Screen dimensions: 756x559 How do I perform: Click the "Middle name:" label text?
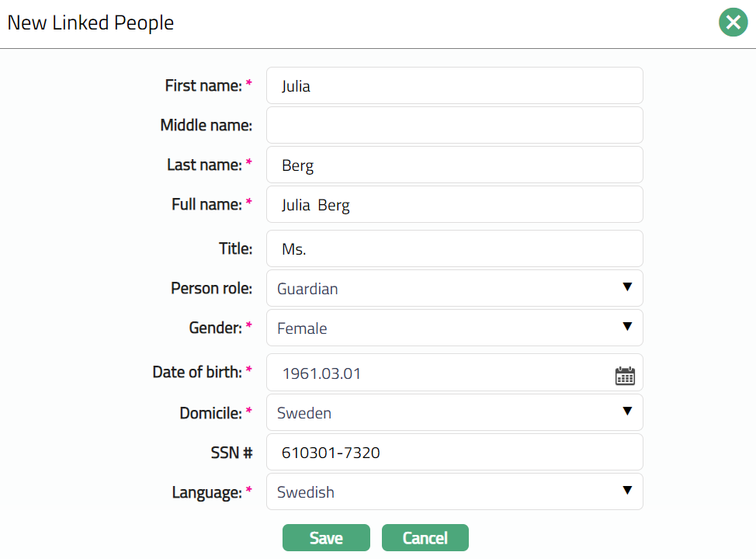pyautogui.click(x=206, y=125)
